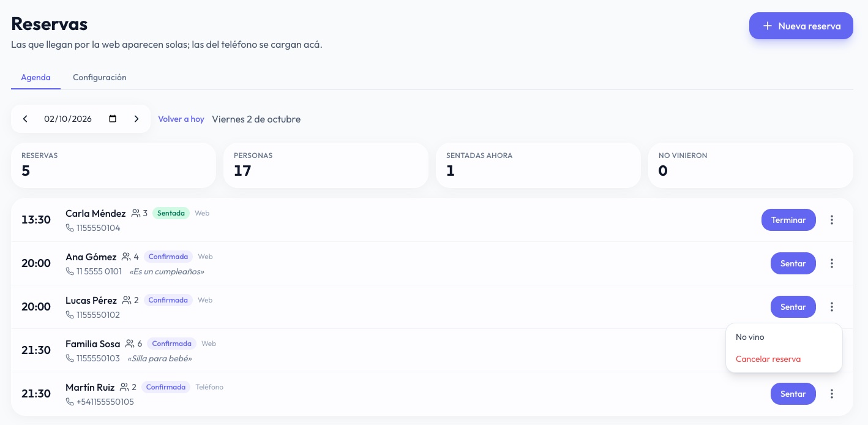Viewport: 868px width, 425px height.
Task: Open more options for Lucas Pérez
Action: [x=832, y=307]
